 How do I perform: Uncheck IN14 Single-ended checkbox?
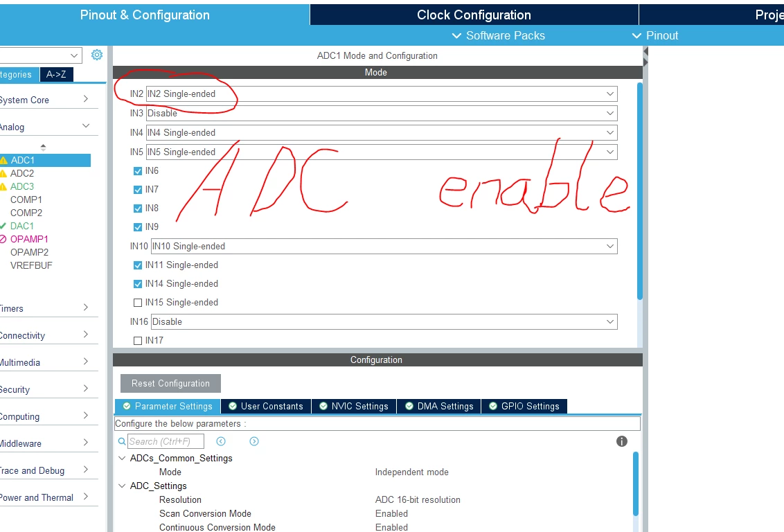(x=138, y=284)
